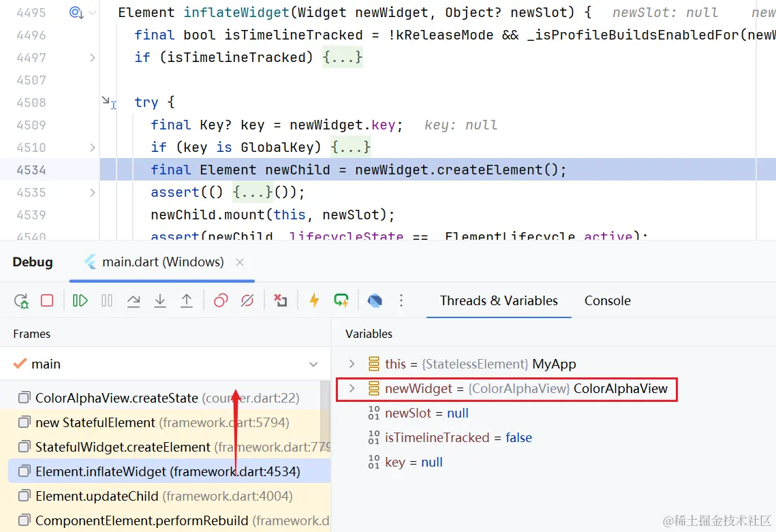Click the Flutter logo on main.dart tab

(x=91, y=262)
